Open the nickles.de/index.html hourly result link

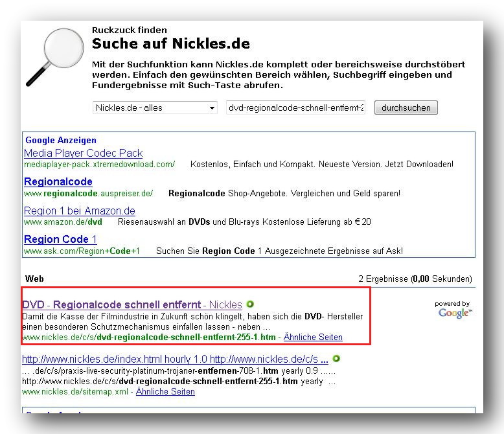pyautogui.click(x=175, y=359)
